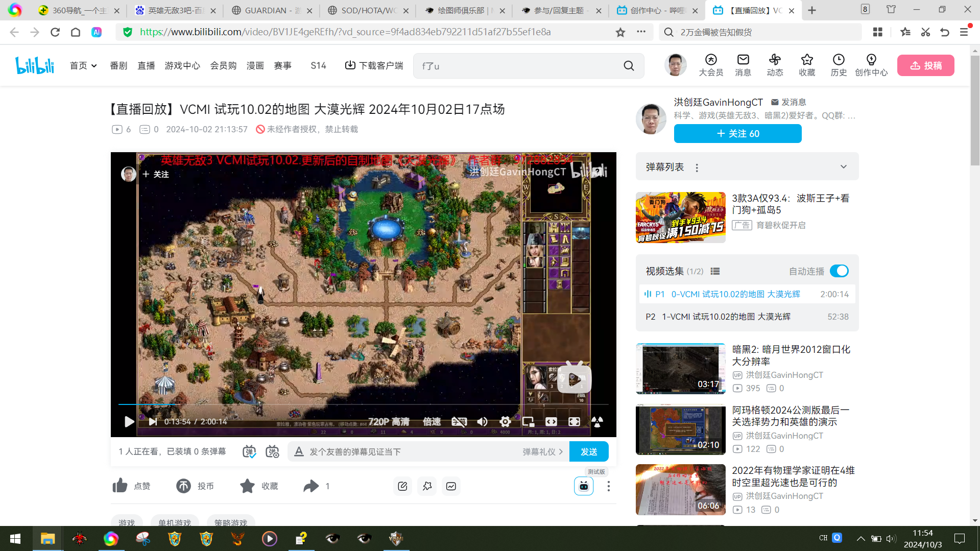Enter web fullscreen mode

click(x=574, y=422)
